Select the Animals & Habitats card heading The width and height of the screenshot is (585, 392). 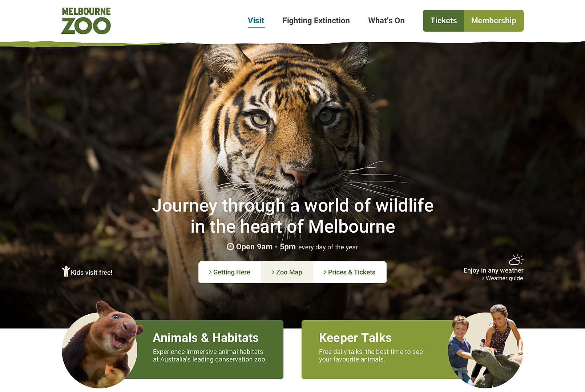(x=206, y=338)
